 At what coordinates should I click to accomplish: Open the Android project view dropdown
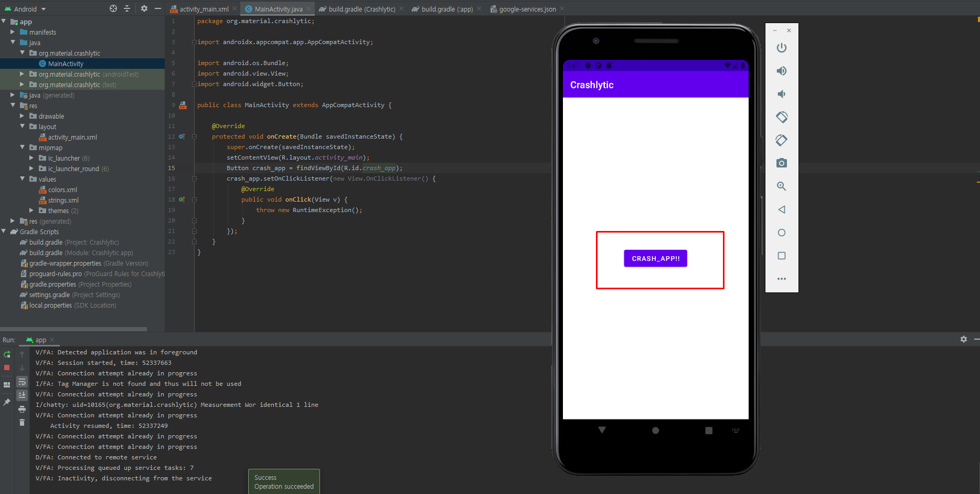[26, 9]
